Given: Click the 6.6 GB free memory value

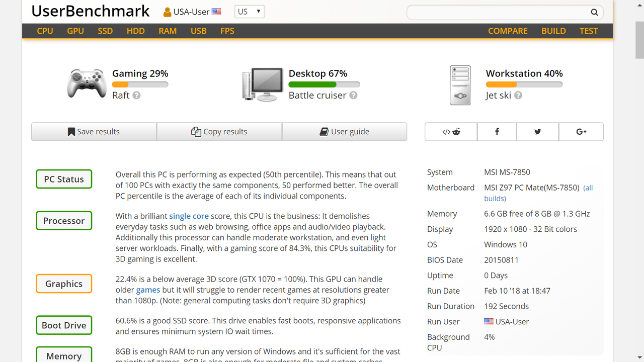Looking at the screenshot, I should (537, 214).
